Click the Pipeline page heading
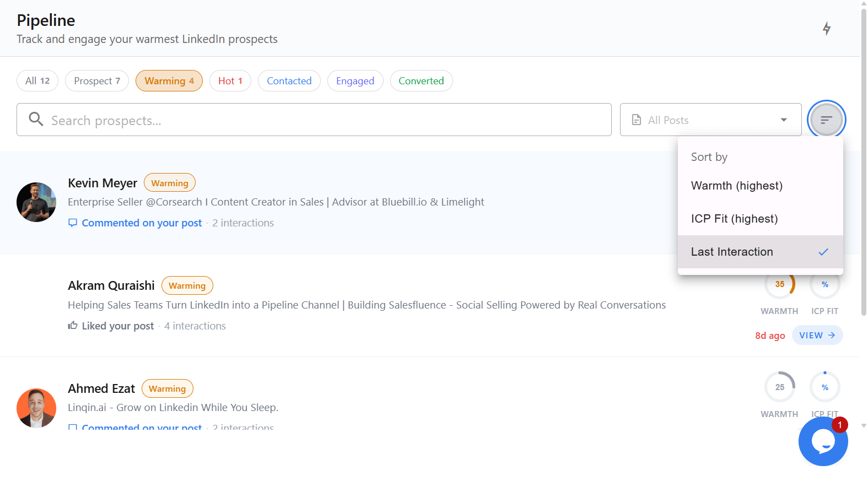Image resolution: width=868 pixels, height=481 pixels. coord(46,20)
